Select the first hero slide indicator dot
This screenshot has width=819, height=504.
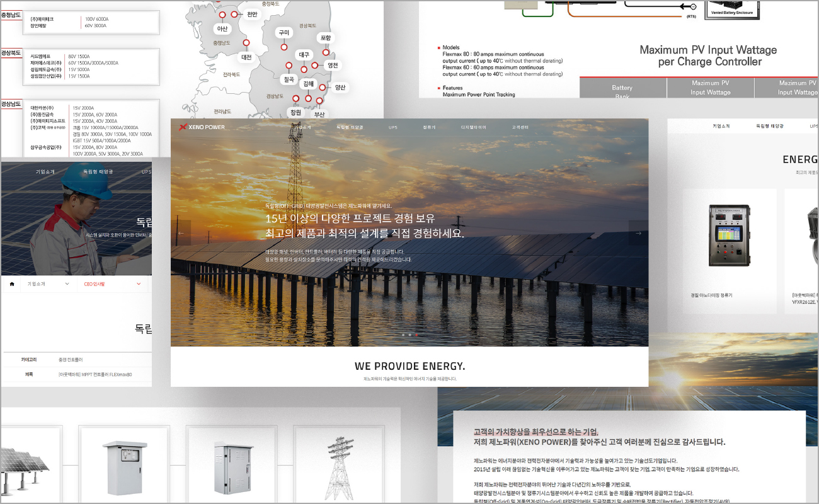[403, 335]
